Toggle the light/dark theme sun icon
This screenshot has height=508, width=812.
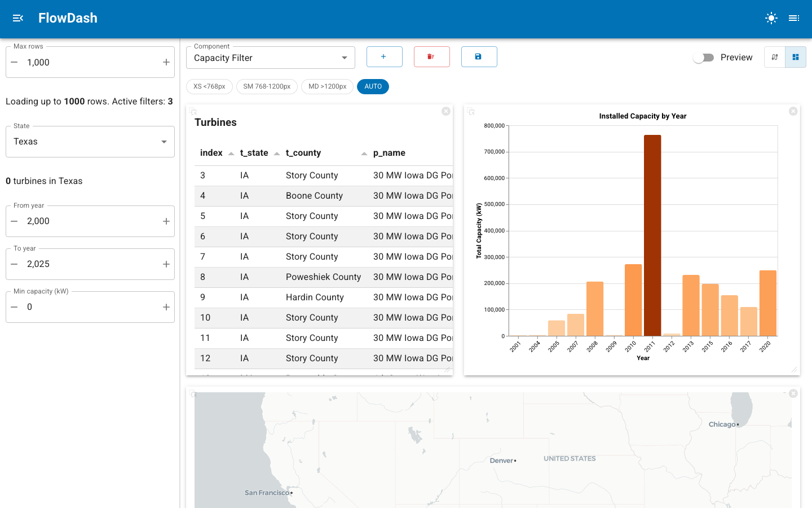(771, 18)
